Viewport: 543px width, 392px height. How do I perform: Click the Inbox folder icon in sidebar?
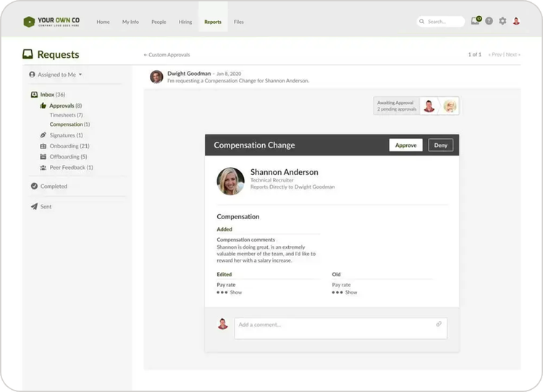coord(34,95)
